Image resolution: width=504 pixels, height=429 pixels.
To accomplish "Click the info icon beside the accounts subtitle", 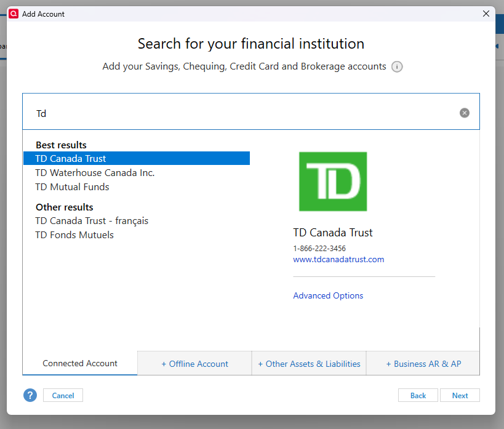I will click(x=397, y=66).
